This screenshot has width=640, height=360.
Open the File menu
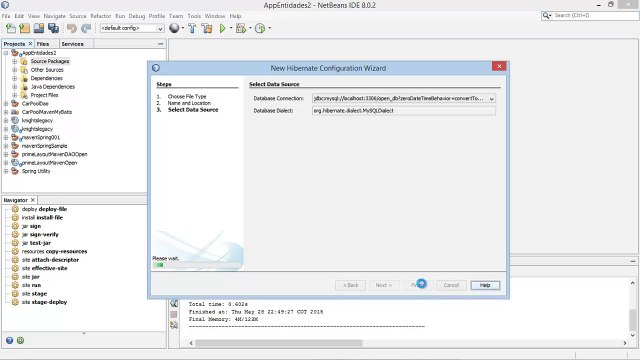[6, 16]
